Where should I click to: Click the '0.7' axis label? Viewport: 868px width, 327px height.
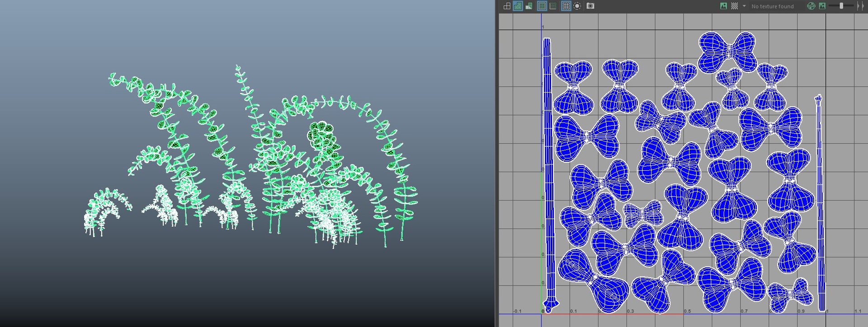point(744,311)
